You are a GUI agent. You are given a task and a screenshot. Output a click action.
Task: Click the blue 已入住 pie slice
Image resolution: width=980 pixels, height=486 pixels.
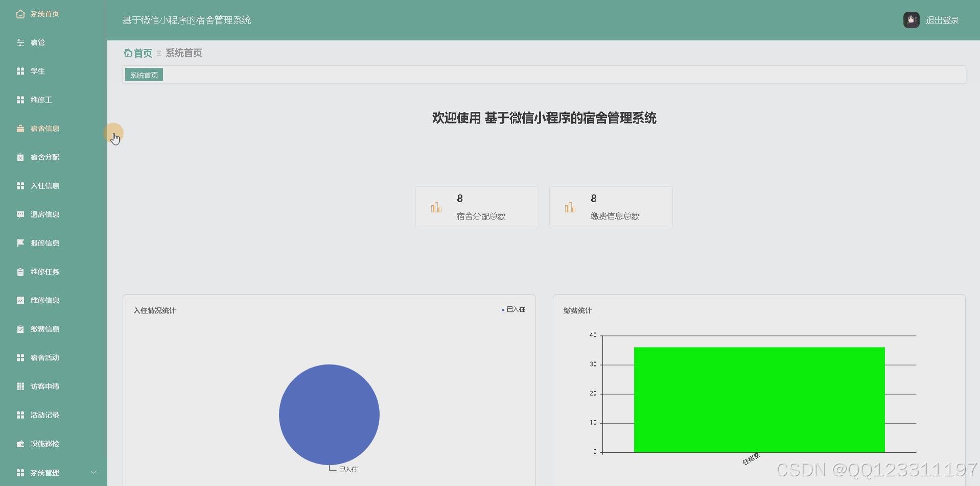329,415
